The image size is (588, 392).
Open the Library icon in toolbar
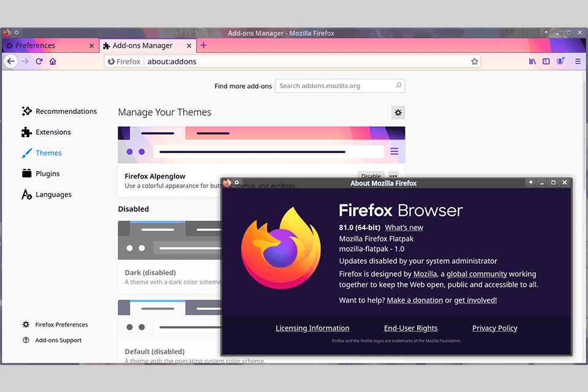coord(532,61)
